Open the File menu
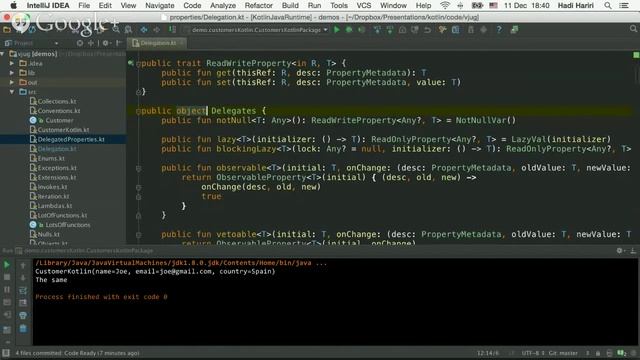 [84, 5]
